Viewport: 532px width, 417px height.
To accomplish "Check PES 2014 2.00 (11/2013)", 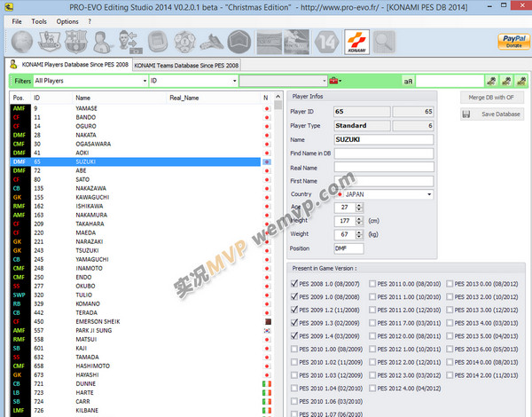I will point(450,375).
